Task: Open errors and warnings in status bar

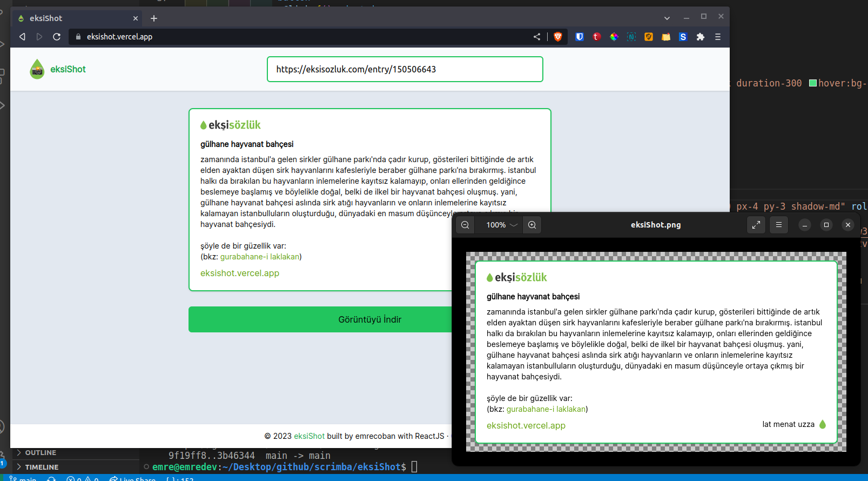Action: point(83,479)
